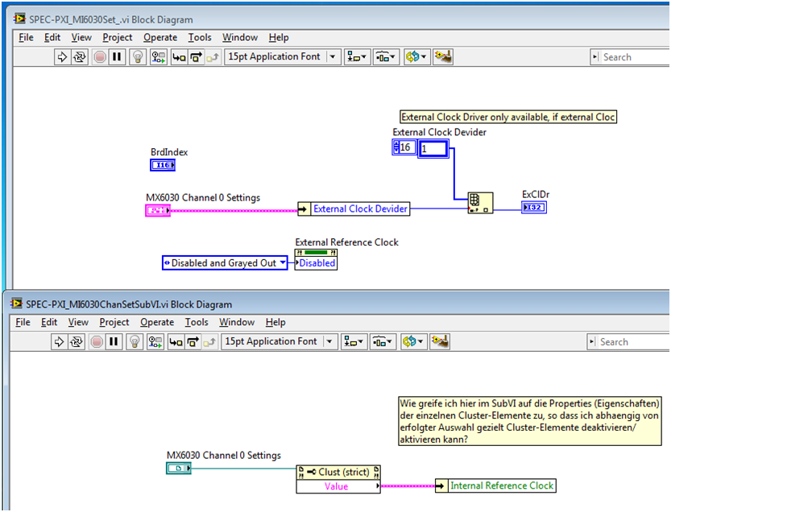Open File menu in MI6030Set_.vi window
Viewport: 812px width, 512px height.
coord(26,37)
